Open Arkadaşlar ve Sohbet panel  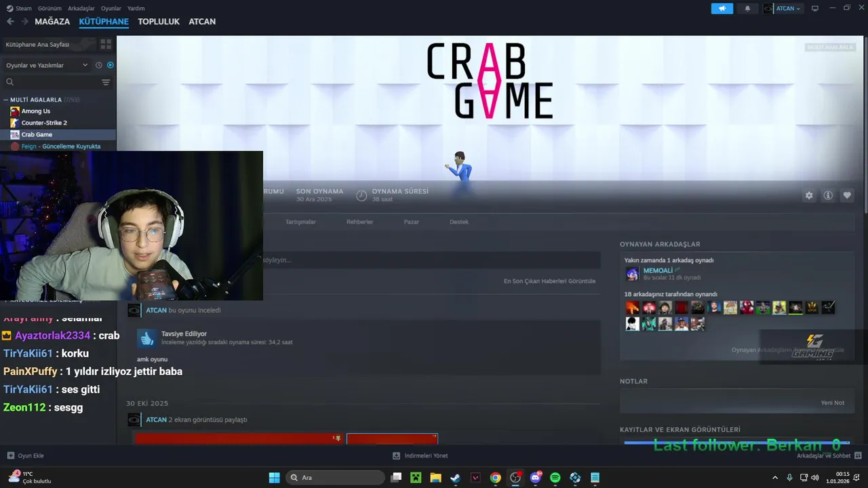[x=829, y=455]
